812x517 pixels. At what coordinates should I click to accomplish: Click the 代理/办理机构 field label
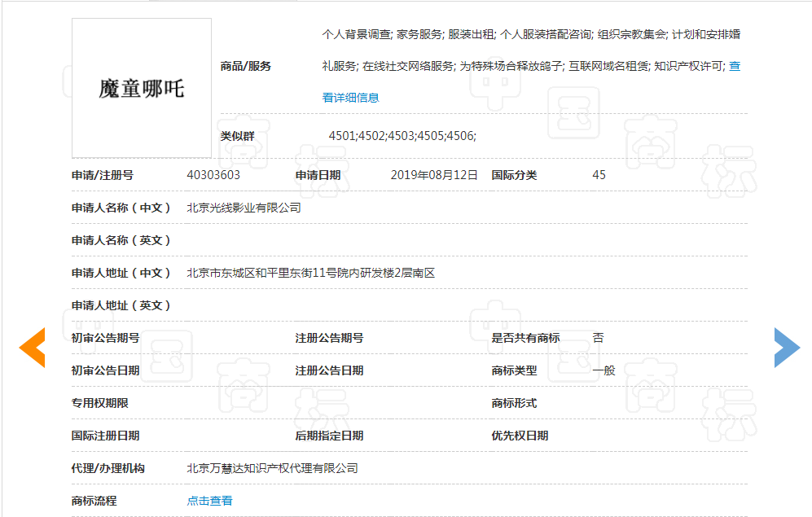pos(108,468)
